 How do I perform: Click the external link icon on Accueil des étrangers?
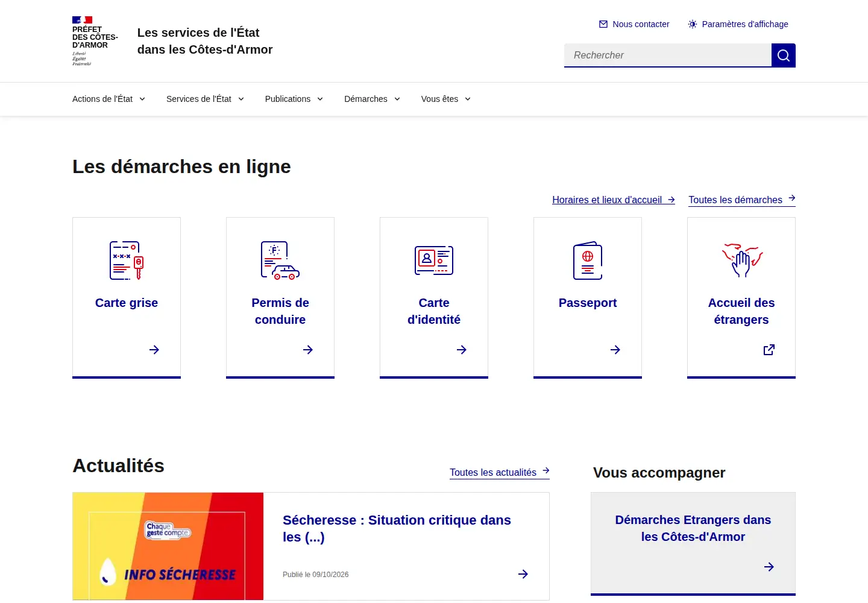tap(769, 350)
